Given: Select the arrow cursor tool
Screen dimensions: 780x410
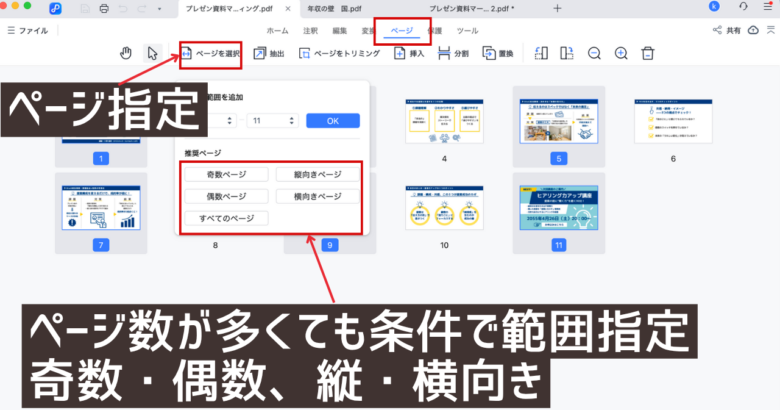Looking at the screenshot, I should 153,53.
